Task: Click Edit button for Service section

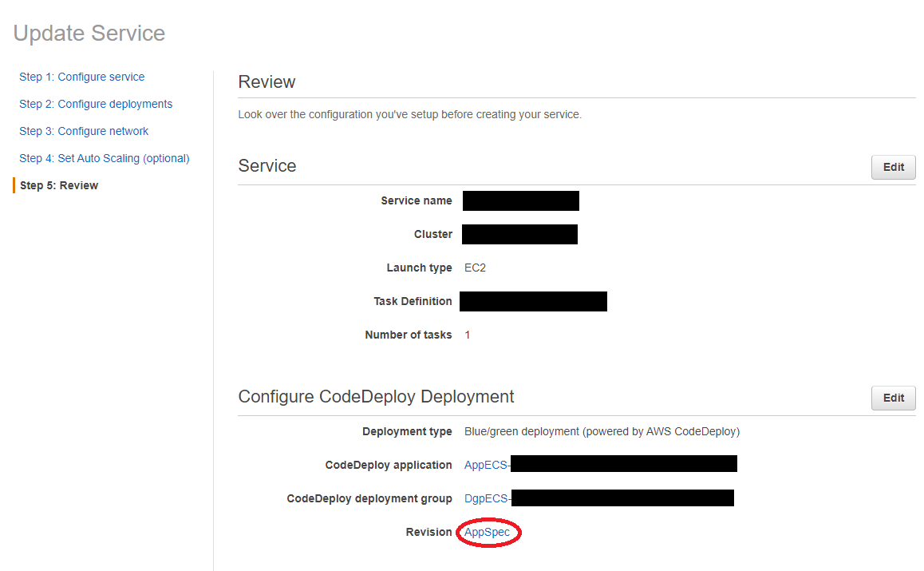Action: (x=894, y=167)
